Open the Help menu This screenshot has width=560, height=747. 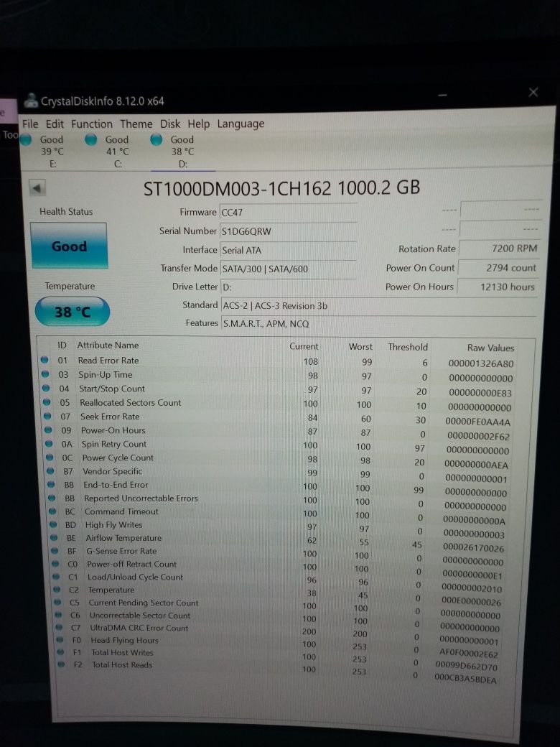point(199,124)
